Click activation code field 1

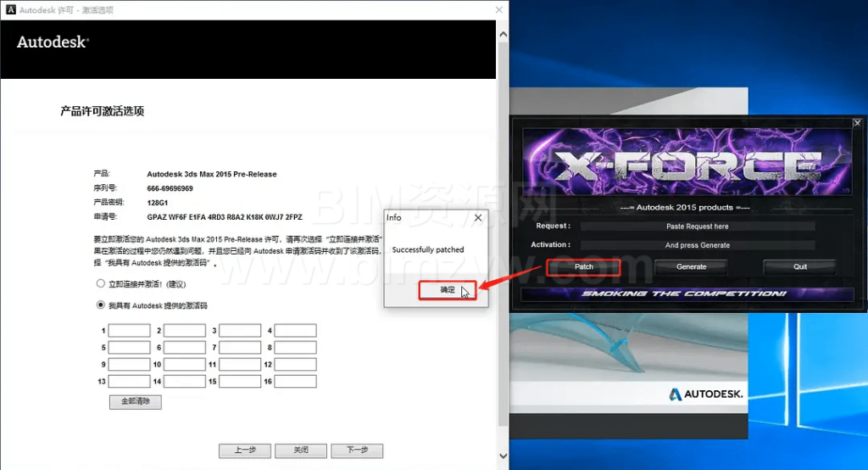tap(129, 331)
